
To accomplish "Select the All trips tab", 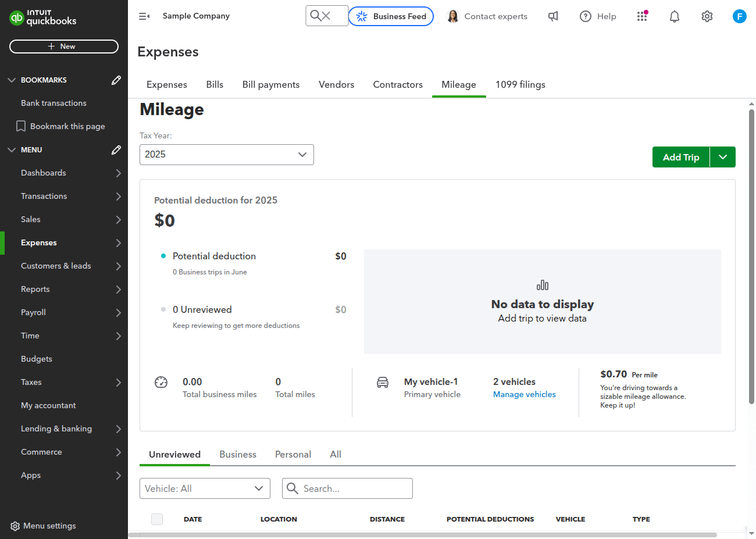I will click(x=336, y=455).
